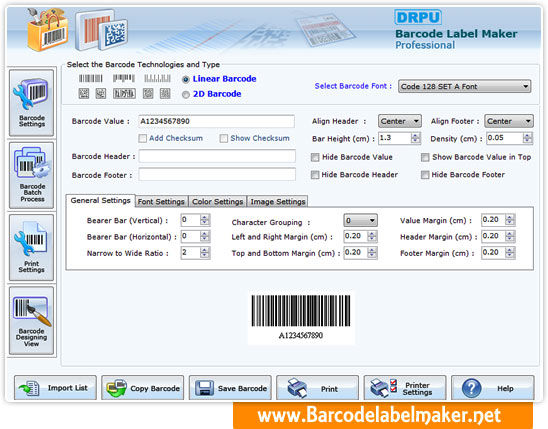Click the linear and 2D barcode cards logo
Image resolution: width=548 pixels, height=429 pixels.
point(101,30)
